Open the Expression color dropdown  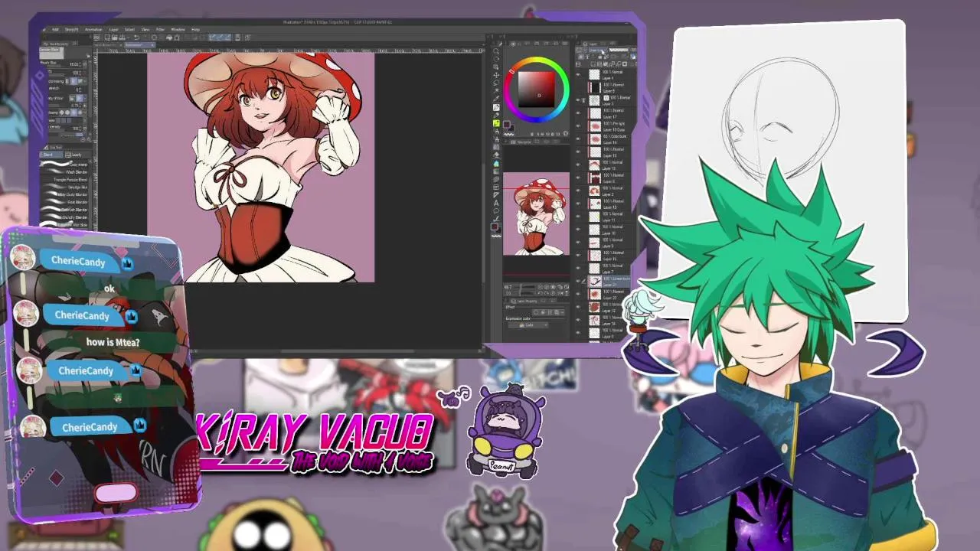click(x=528, y=325)
